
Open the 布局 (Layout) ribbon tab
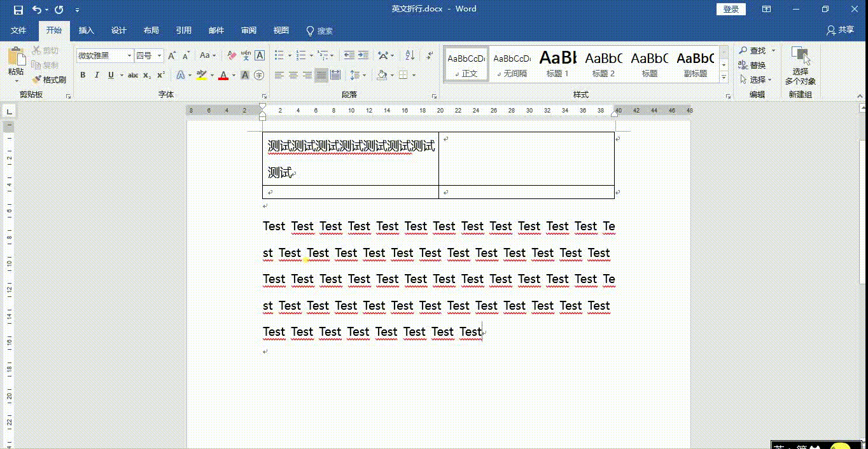[x=151, y=31]
